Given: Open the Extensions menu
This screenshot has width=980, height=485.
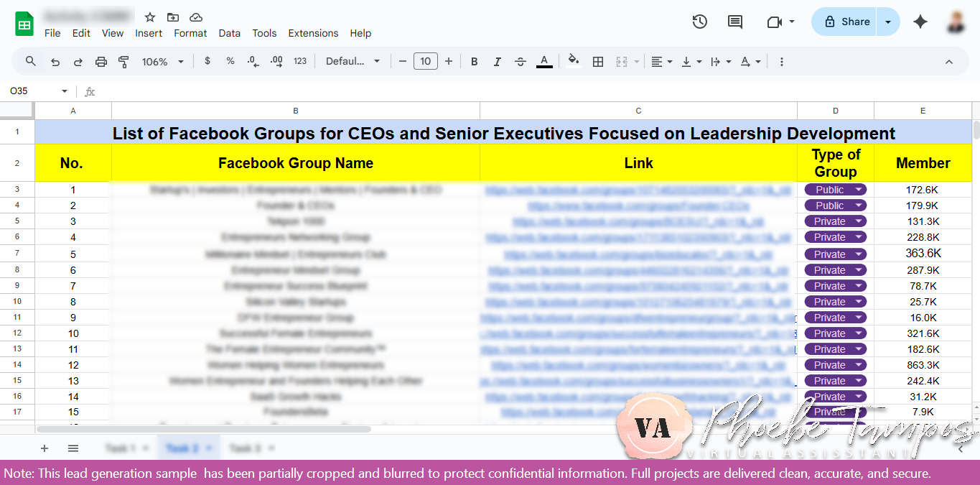Looking at the screenshot, I should [x=313, y=33].
